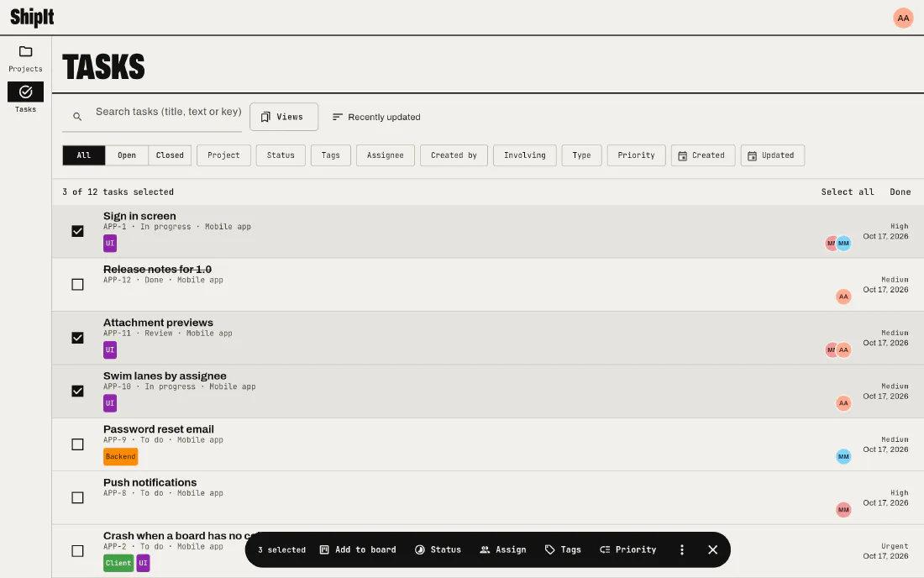This screenshot has height=578, width=924.
Task: Open the Attachment previews task title
Action: (158, 323)
